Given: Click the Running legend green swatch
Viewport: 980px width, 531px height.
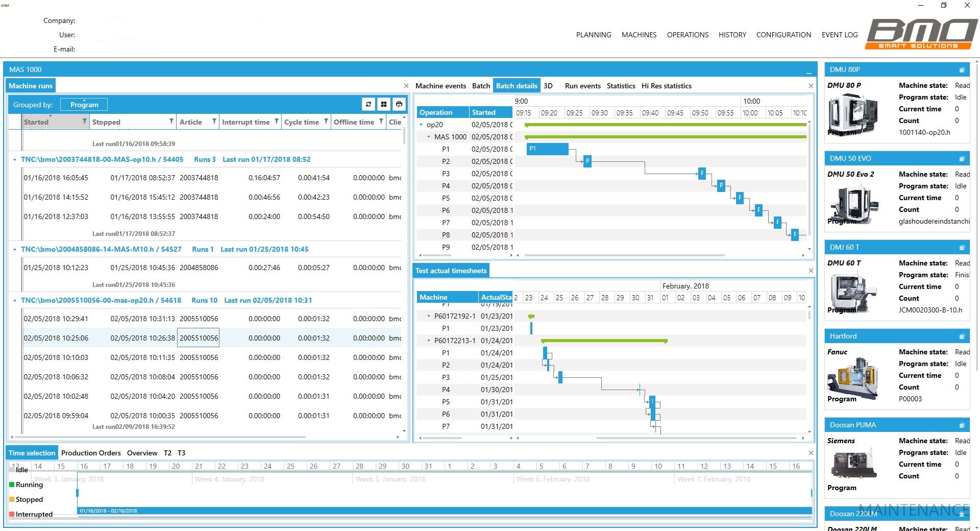Looking at the screenshot, I should click(12, 485).
